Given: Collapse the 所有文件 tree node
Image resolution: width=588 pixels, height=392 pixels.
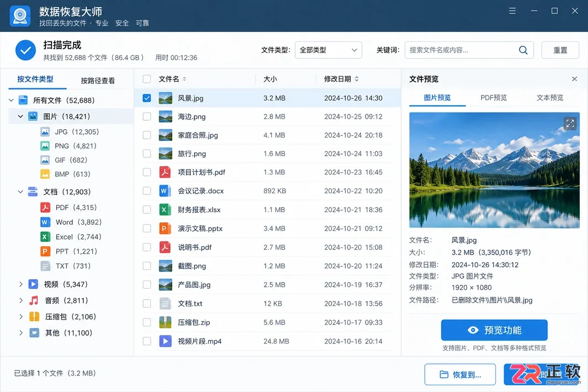Looking at the screenshot, I should tap(11, 100).
